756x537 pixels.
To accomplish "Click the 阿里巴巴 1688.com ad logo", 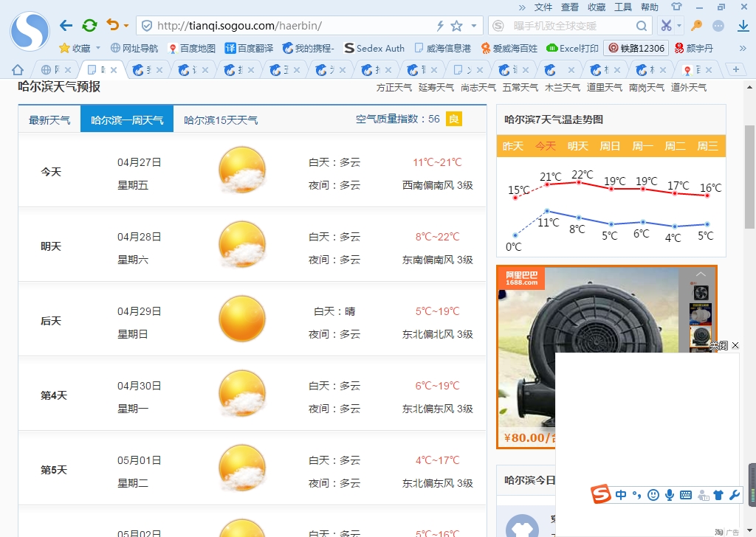I will point(522,278).
